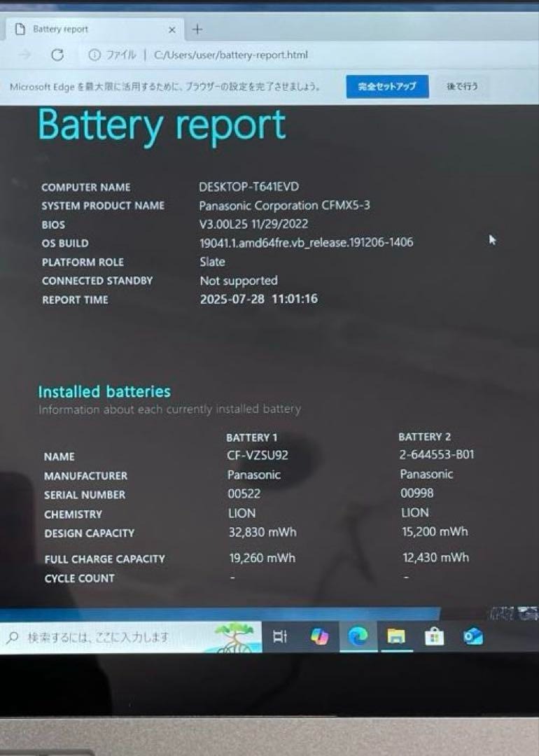Click the forward navigation arrow
Viewport: 539px width, 756px height.
[x=24, y=55]
